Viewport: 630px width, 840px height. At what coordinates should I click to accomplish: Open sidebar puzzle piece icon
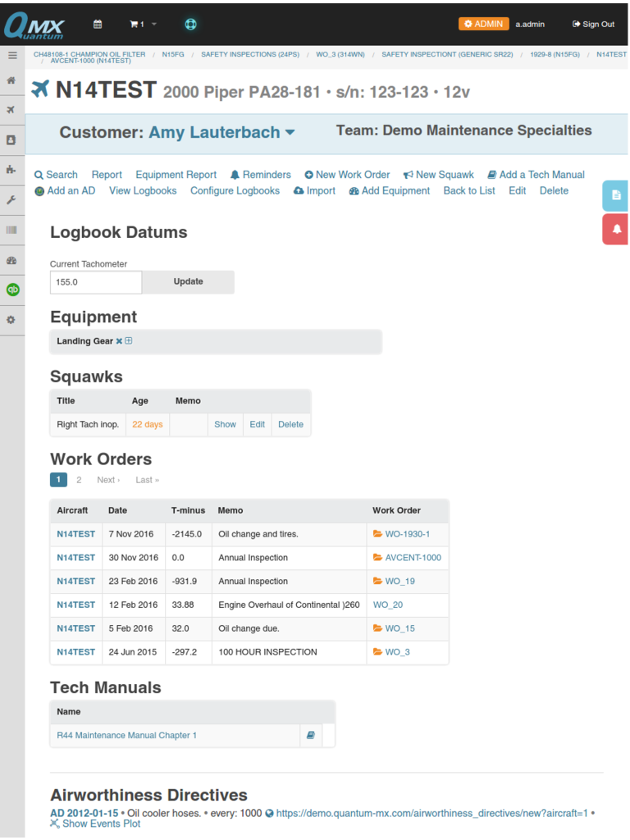(11, 170)
